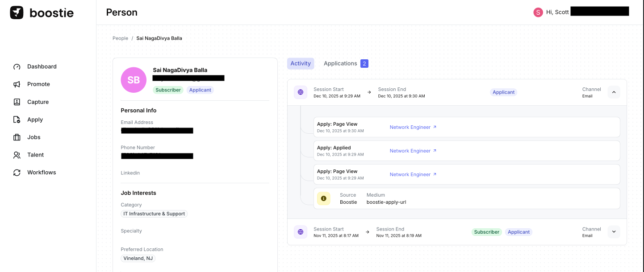The image size is (644, 272).
Task: Click the user avatar next to Hi, Scott
Action: coord(538,12)
